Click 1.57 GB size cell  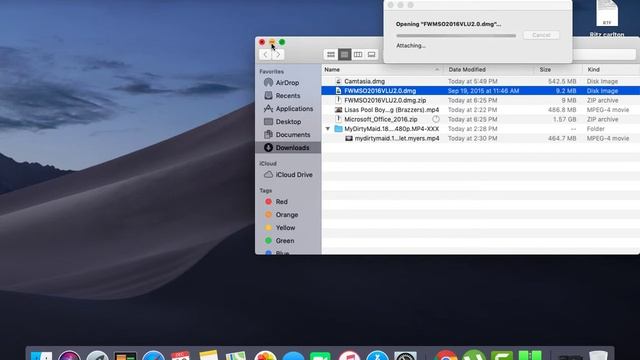[564, 119]
